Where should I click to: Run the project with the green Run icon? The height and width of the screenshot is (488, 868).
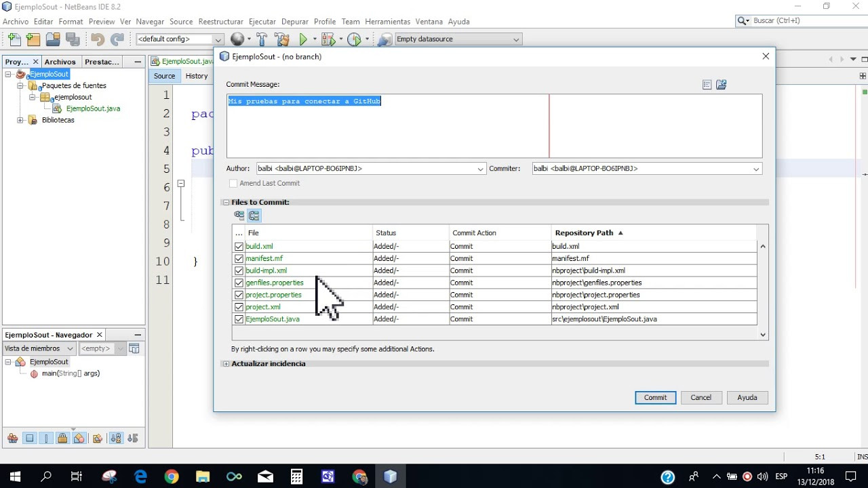302,39
